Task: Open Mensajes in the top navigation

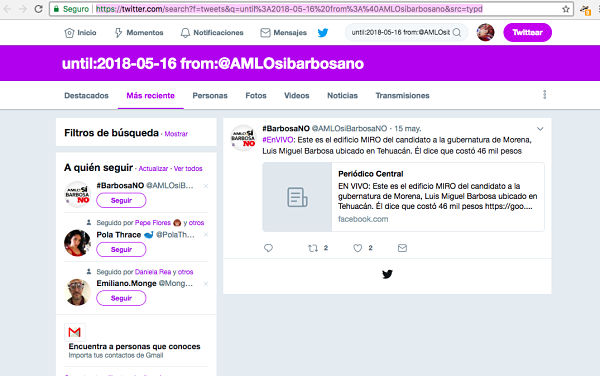Action: 284,33
